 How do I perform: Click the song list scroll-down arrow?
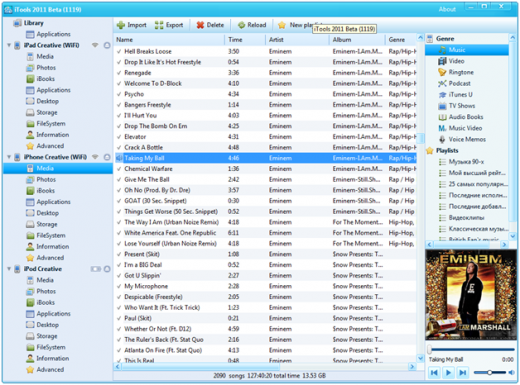[x=420, y=358]
